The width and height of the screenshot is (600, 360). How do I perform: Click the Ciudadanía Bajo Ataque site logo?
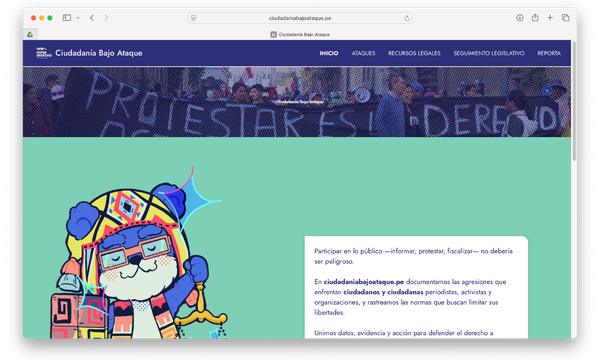coord(89,53)
